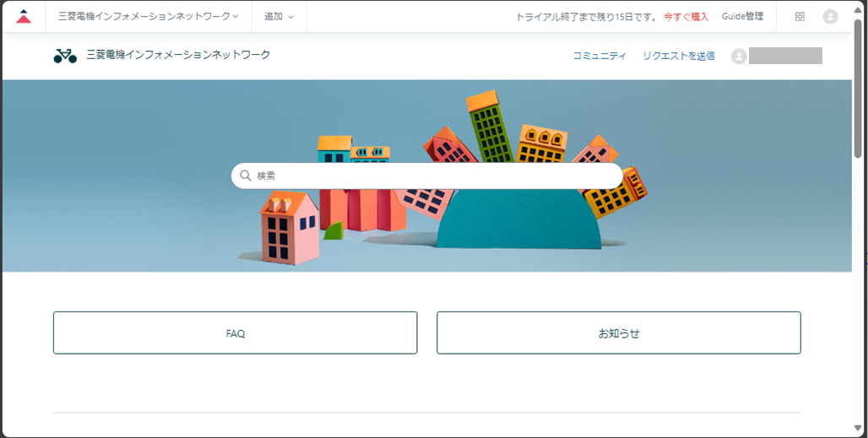This screenshot has height=438, width=868.
Task: Open the お知らせ category button
Action: coord(618,333)
